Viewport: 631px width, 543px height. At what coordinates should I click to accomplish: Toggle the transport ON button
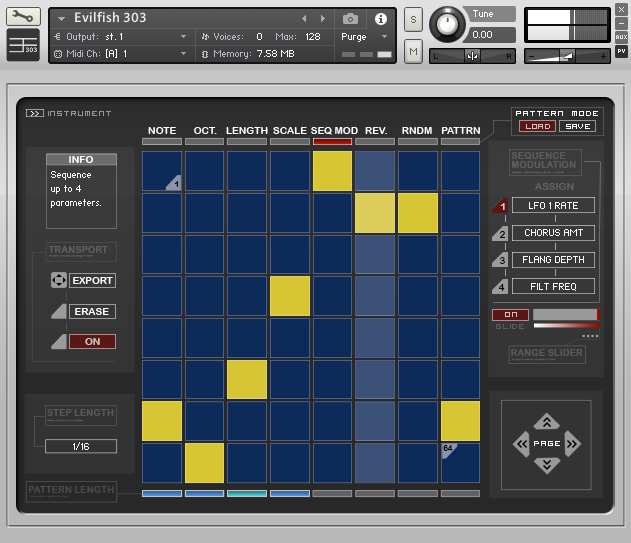[92, 342]
